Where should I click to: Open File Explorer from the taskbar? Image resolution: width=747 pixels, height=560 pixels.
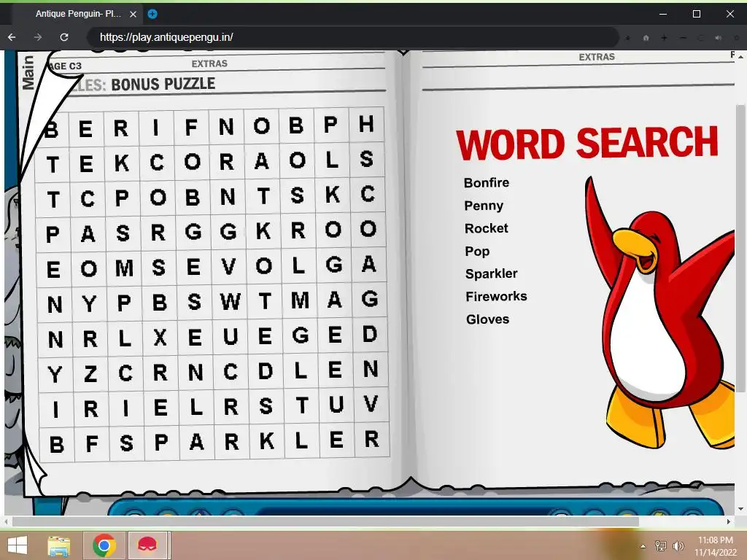(x=59, y=545)
